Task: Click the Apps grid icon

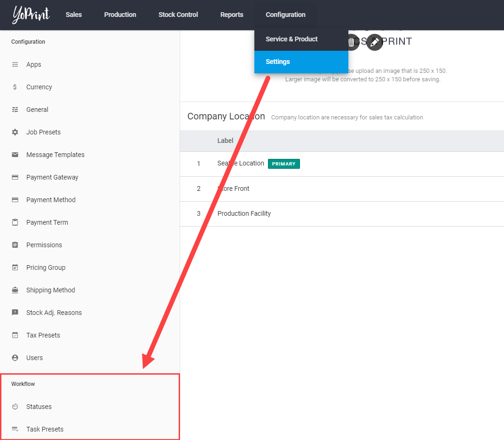Action: tap(15, 64)
